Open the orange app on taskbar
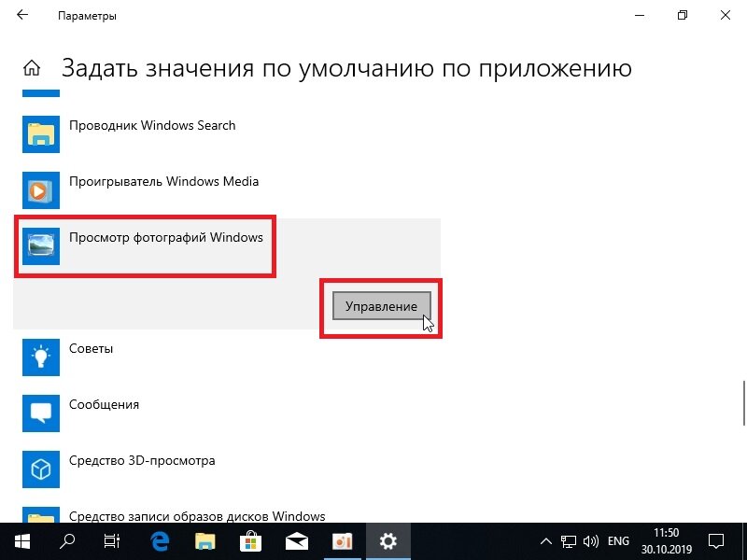 coord(342,541)
